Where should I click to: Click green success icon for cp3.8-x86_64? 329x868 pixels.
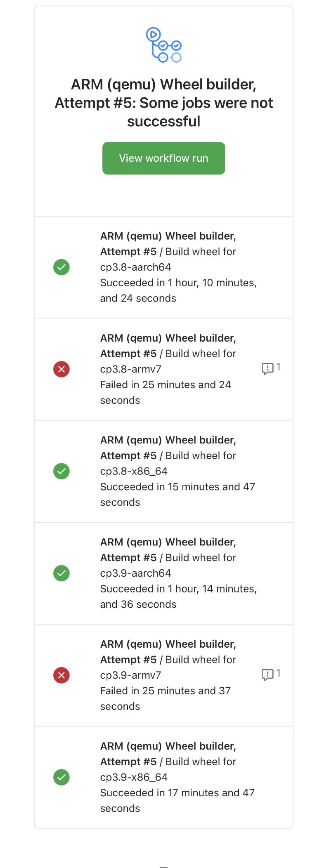(62, 471)
